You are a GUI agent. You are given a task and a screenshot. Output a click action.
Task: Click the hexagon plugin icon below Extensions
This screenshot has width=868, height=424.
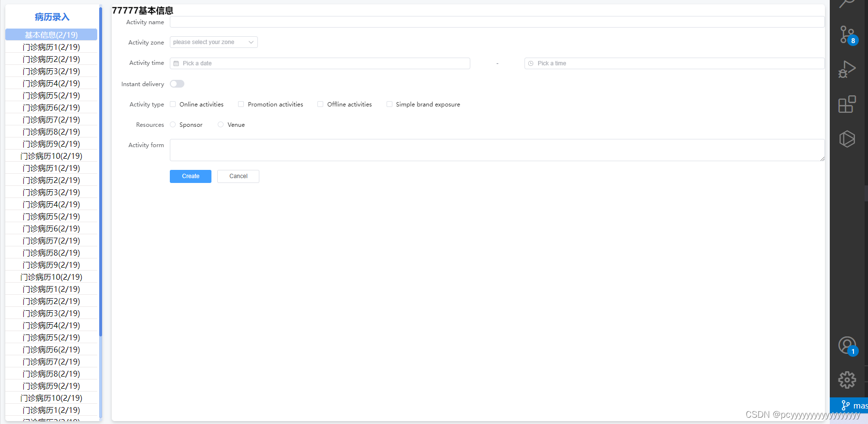[x=847, y=139]
